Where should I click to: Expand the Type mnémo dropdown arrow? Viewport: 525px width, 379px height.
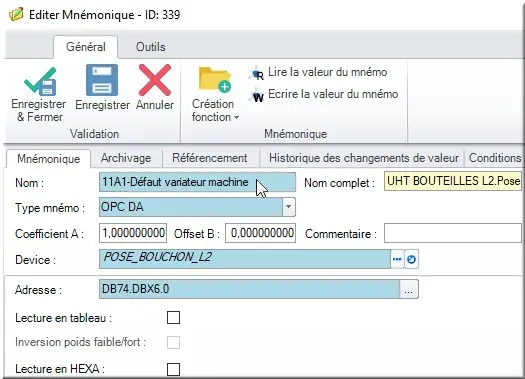[288, 207]
